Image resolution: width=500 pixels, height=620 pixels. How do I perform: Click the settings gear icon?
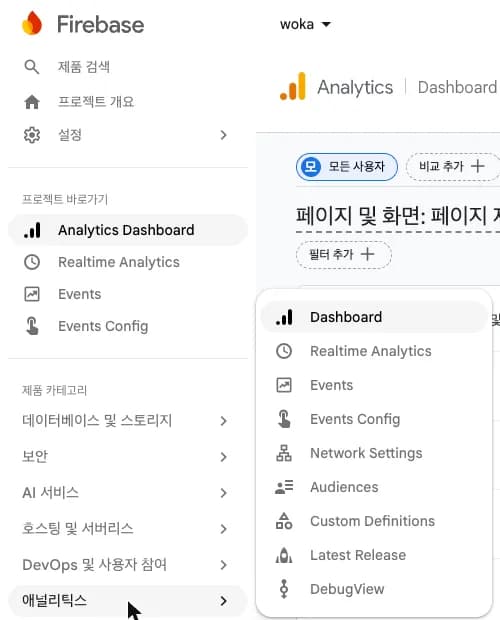[32, 135]
